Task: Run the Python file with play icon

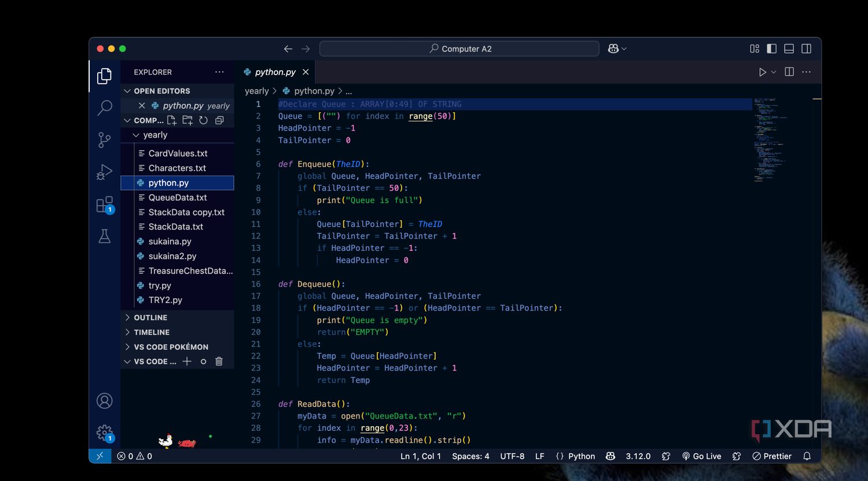Action: (x=763, y=72)
